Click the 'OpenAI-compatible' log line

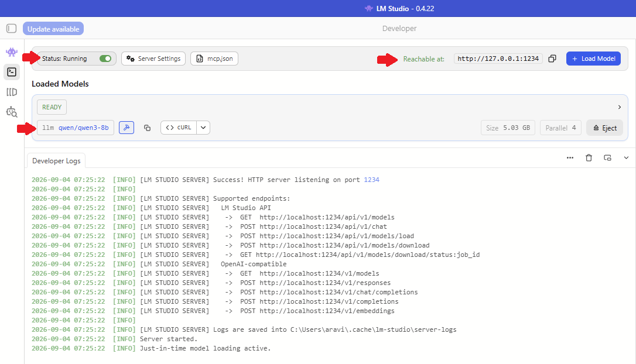coord(159,264)
